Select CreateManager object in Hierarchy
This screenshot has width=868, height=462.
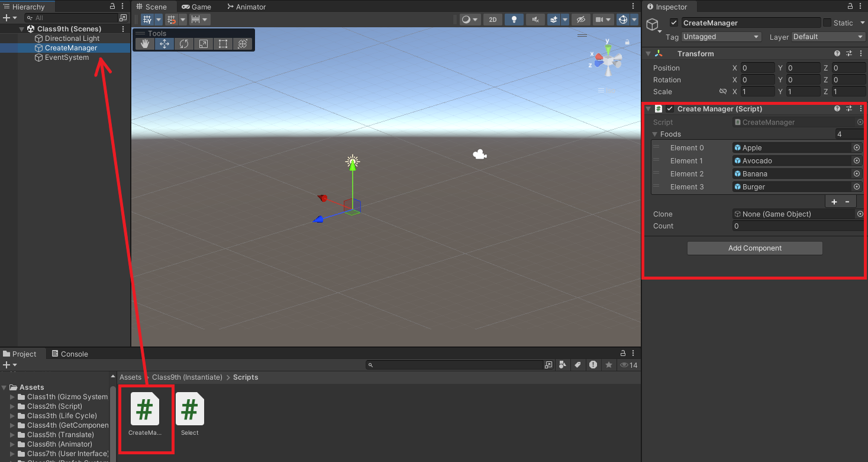click(71, 48)
